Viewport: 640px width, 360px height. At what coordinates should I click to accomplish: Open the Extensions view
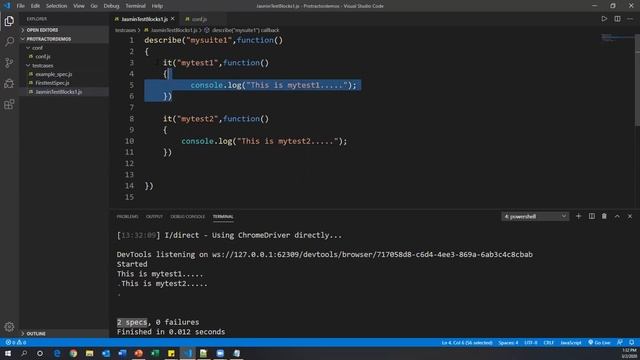coord(9,104)
